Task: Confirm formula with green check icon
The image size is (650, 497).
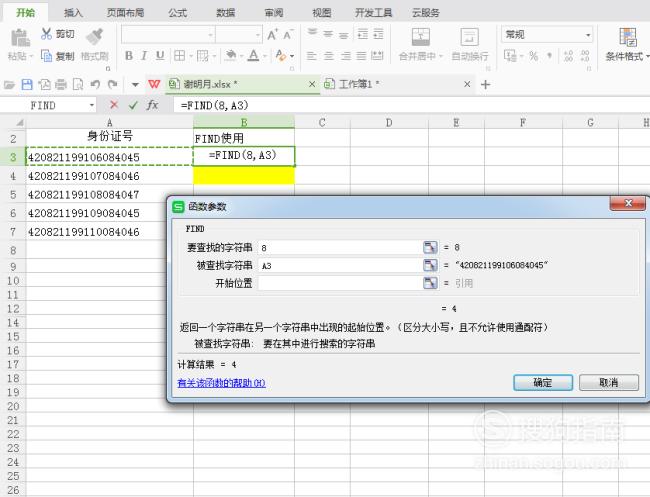Action: click(x=133, y=105)
